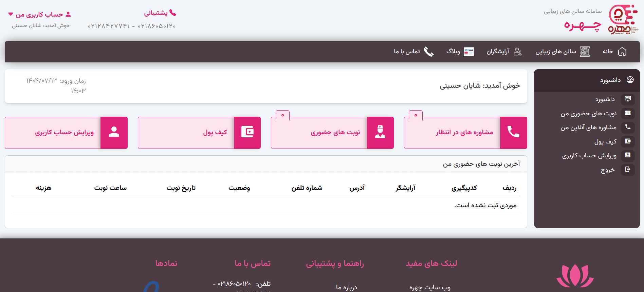The width and height of the screenshot is (644, 292).
Task: Click the edit account person icon tile
Action: (114, 133)
